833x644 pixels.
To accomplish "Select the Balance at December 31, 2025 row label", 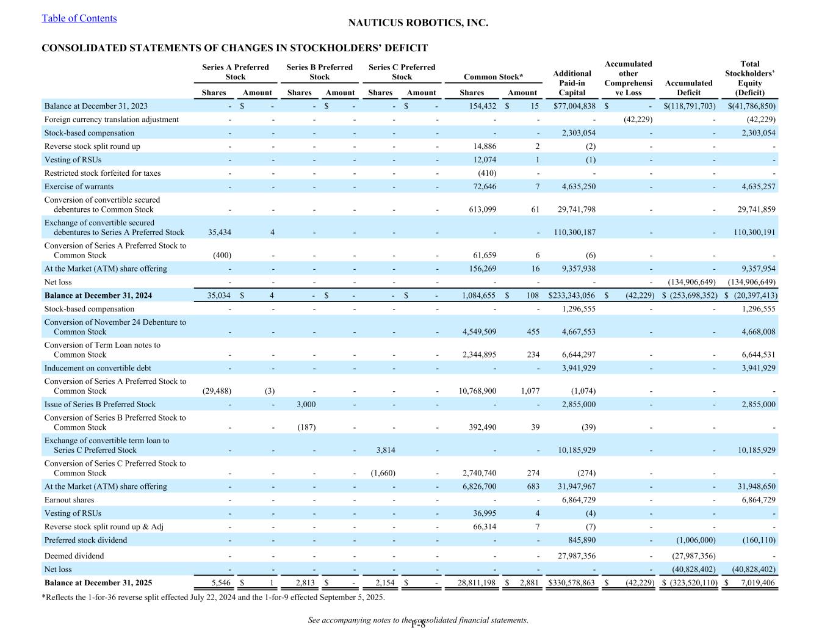I will pyautogui.click(x=98, y=583).
